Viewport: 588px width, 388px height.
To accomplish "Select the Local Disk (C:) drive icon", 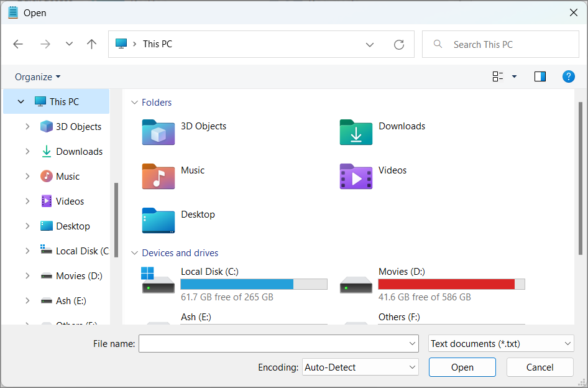I will coord(158,280).
